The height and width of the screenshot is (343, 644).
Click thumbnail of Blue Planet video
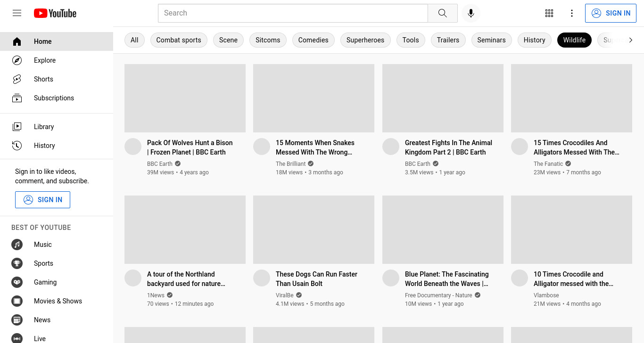point(443,229)
